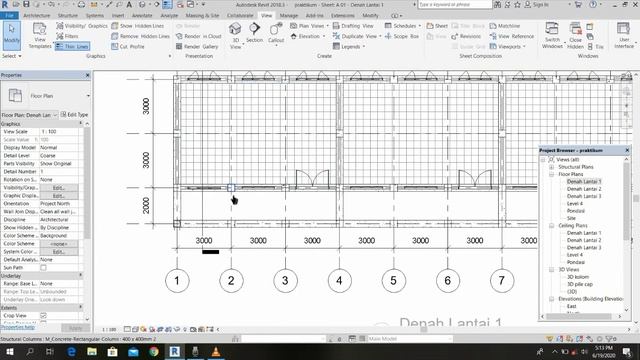Collapse Floor Plans in Project Browser
This screenshot has width=640, height=360.
(x=551, y=174)
